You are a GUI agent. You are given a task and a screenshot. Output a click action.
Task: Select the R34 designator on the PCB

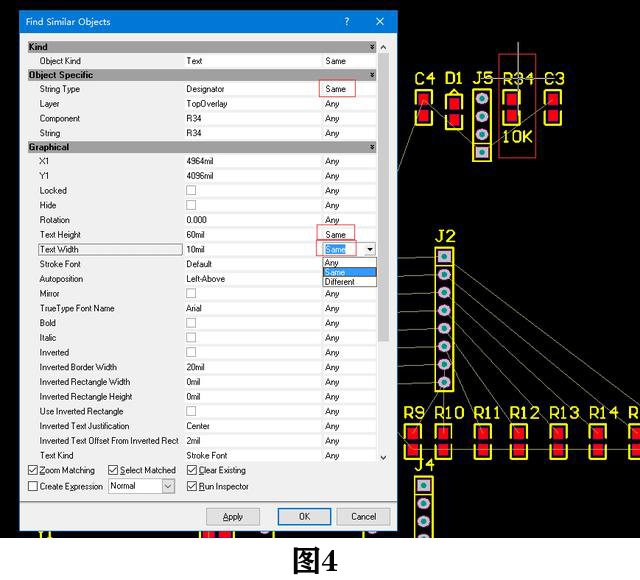click(x=518, y=78)
